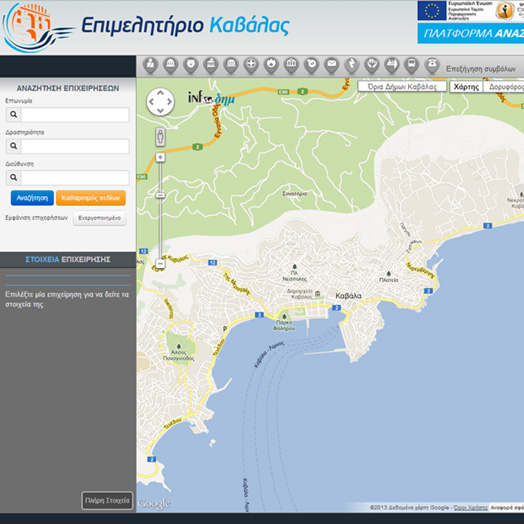Toggle Όρια Δήμων Καβάλας boundaries overlay

click(x=402, y=87)
